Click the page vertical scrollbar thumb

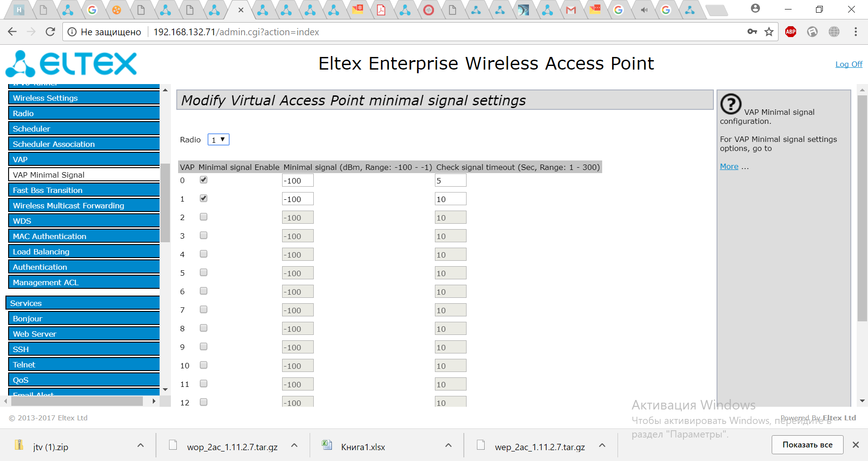point(862,208)
